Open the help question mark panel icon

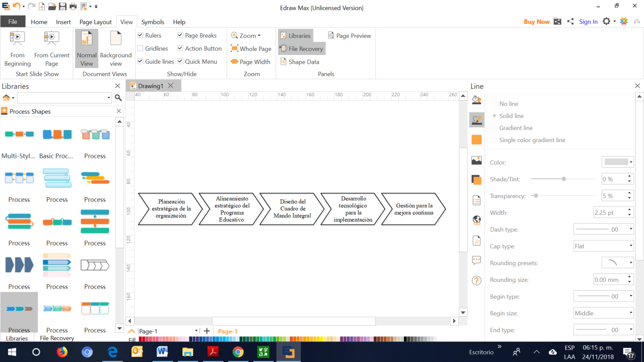(476, 280)
